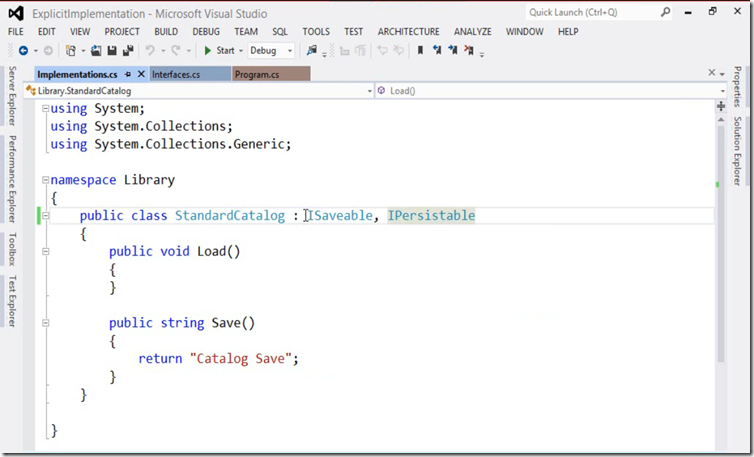Save the current file with disk icon
The image size is (754, 457).
tap(112, 51)
